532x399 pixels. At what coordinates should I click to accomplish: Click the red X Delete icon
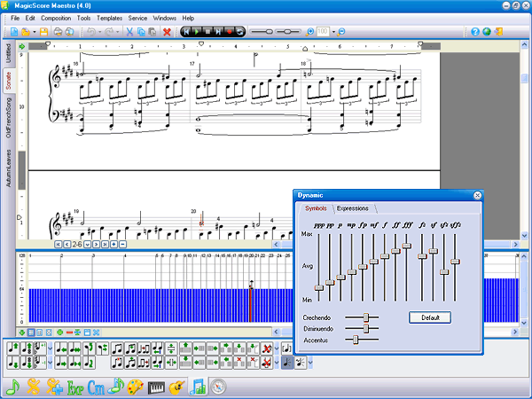click(x=167, y=32)
